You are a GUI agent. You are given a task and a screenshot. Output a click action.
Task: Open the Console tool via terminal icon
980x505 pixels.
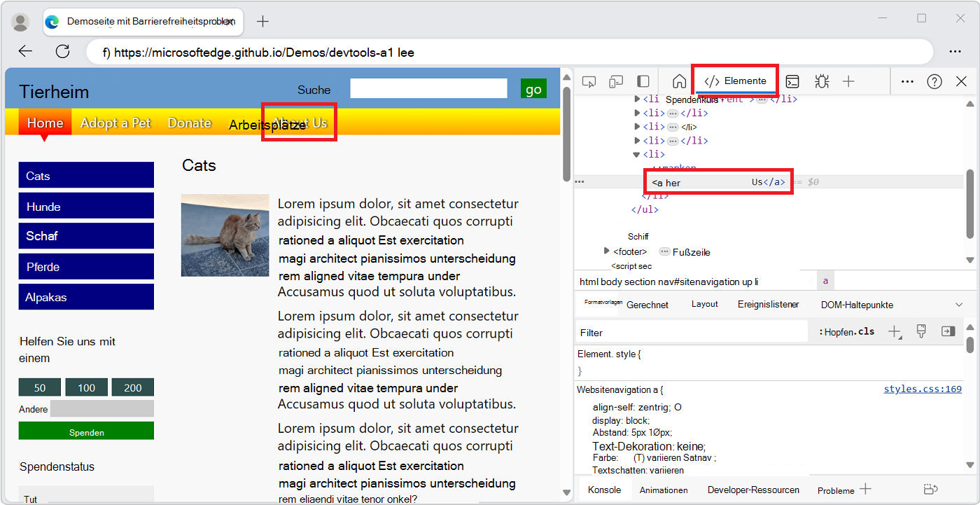pos(792,81)
